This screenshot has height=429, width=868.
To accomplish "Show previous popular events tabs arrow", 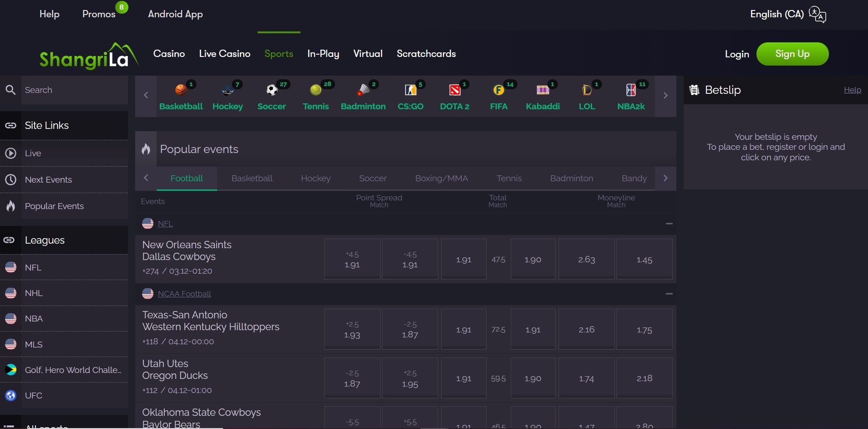I will (146, 178).
